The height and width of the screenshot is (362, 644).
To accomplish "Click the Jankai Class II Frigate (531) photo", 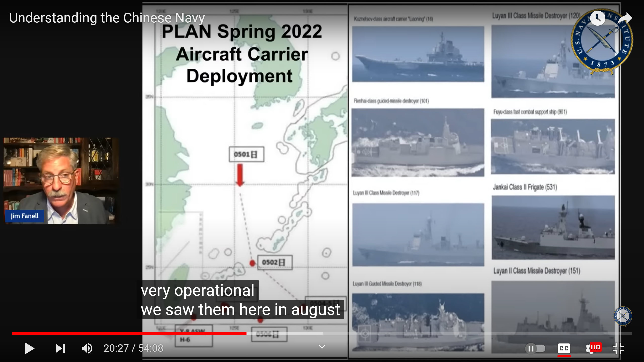I will (x=553, y=228).
